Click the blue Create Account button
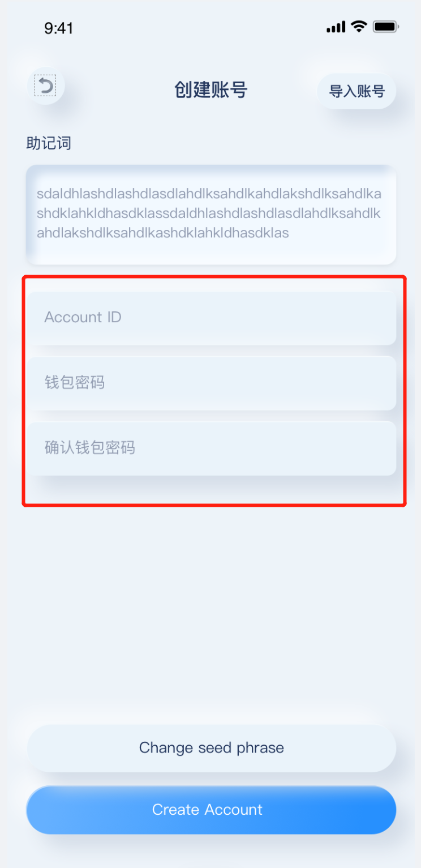 click(211, 810)
